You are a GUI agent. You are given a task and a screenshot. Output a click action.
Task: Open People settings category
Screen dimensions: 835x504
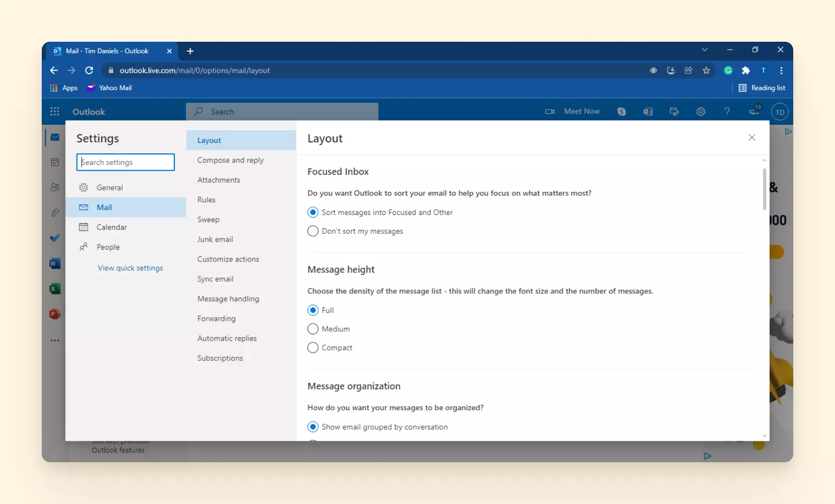click(126, 247)
